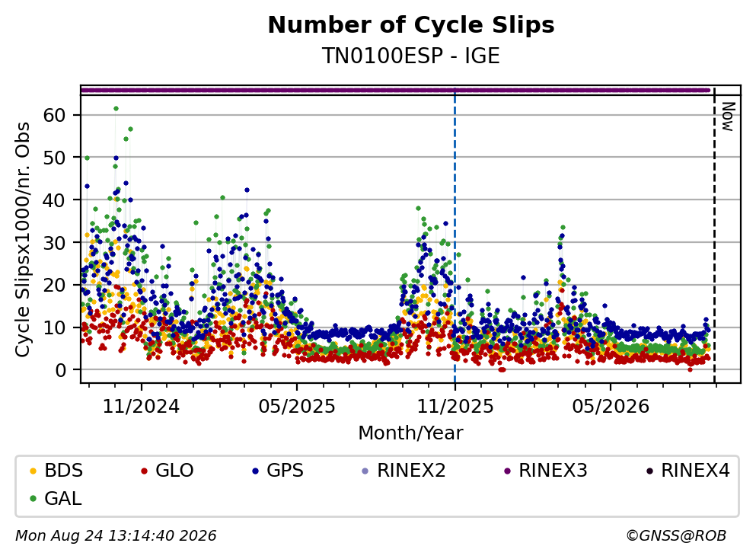Click the y-axis tick label '0'
This screenshot has width=756, height=559.
point(61,370)
